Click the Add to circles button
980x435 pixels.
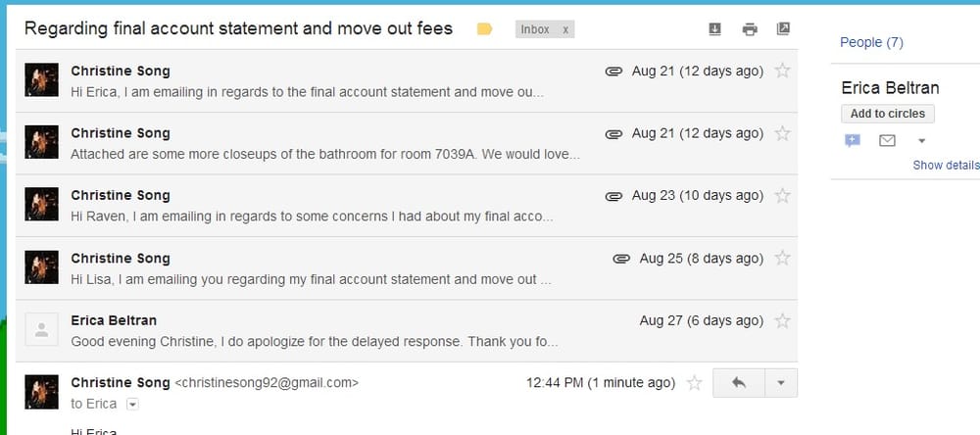pos(888,114)
